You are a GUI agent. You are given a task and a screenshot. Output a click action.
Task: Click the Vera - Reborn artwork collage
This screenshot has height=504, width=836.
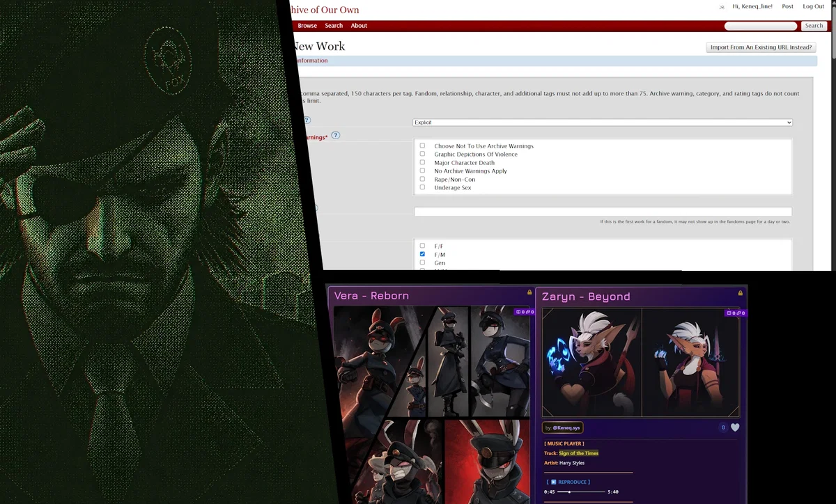click(431, 405)
